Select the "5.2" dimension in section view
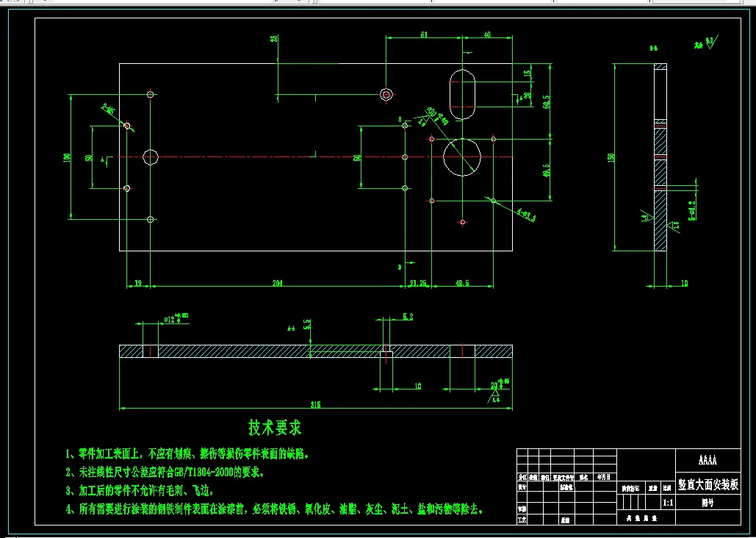 408,317
